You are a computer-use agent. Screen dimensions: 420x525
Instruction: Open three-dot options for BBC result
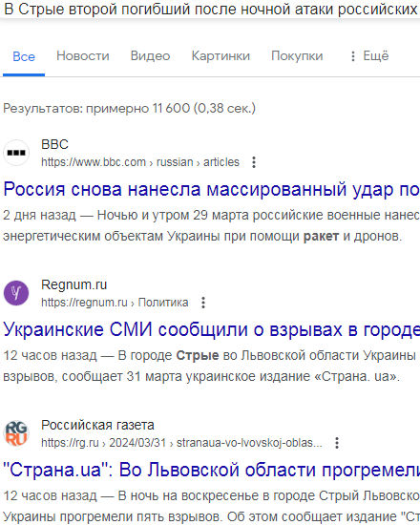pos(254,162)
